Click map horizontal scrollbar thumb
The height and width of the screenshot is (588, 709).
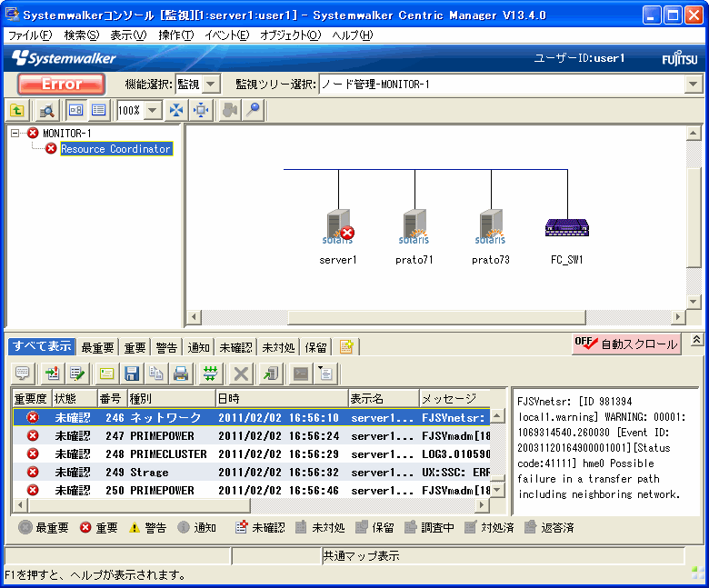pos(437,317)
